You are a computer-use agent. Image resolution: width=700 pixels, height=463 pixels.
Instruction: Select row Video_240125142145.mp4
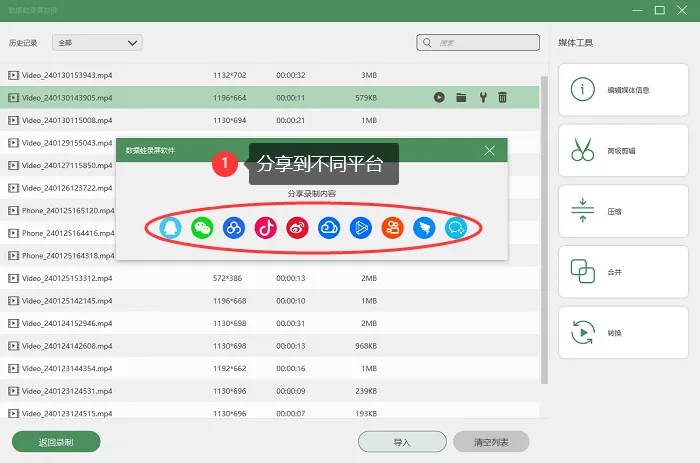(270, 300)
